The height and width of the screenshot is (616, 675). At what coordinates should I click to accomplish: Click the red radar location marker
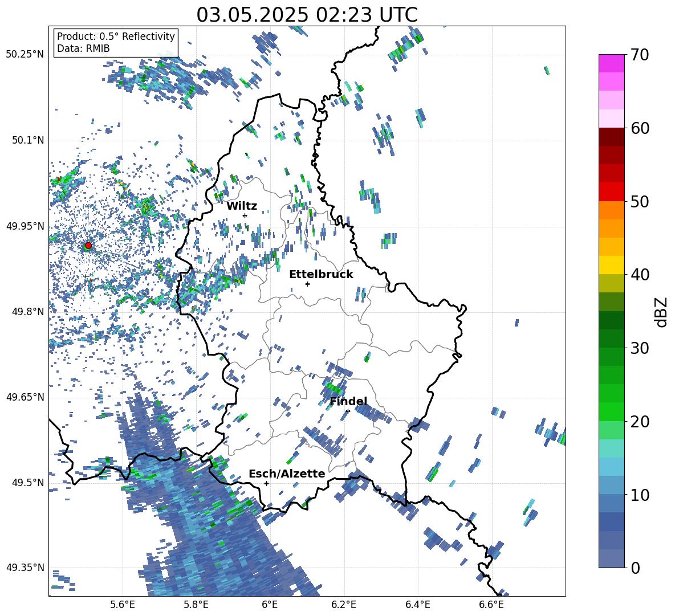[x=88, y=245]
